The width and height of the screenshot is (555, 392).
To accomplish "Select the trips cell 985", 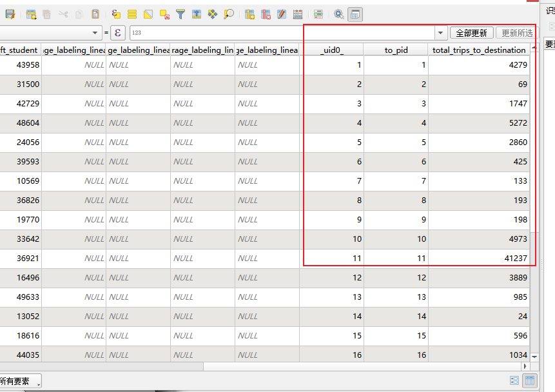I will click(479, 297).
